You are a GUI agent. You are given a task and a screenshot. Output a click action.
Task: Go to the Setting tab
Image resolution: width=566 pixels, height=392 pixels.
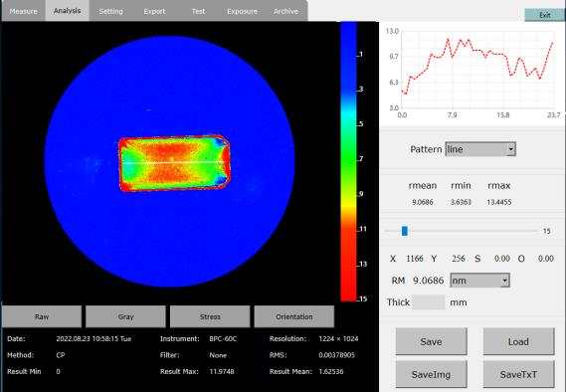pos(110,11)
